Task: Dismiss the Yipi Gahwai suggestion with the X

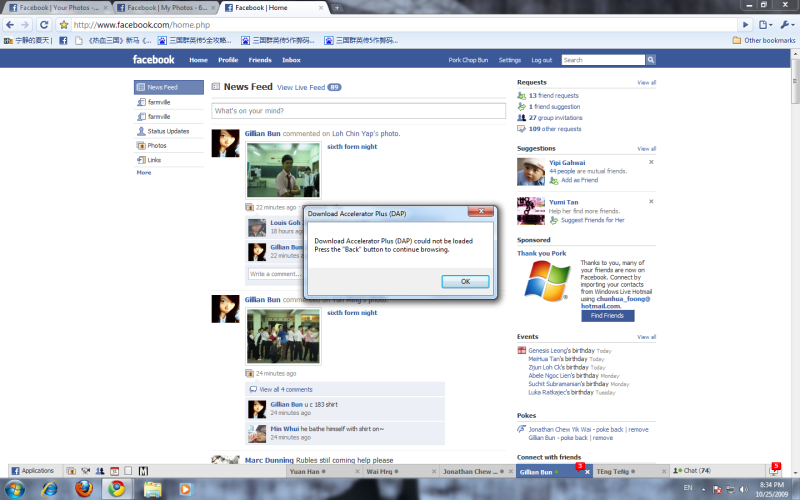Action: [651, 162]
